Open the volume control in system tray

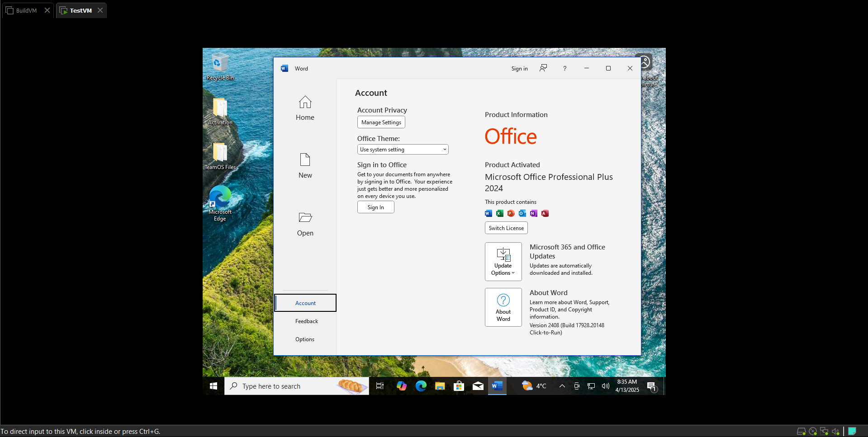click(x=606, y=386)
